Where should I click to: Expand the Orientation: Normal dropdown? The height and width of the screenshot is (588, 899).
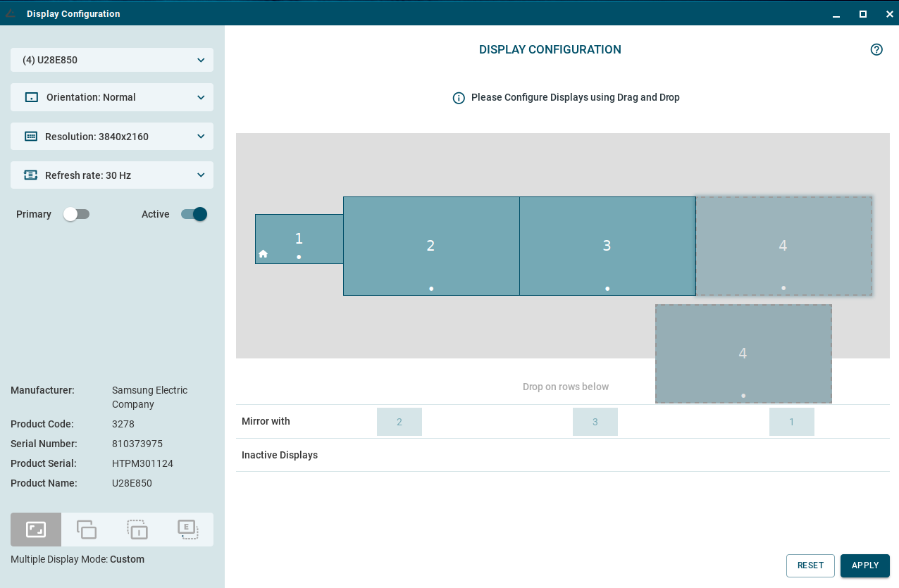(x=112, y=97)
